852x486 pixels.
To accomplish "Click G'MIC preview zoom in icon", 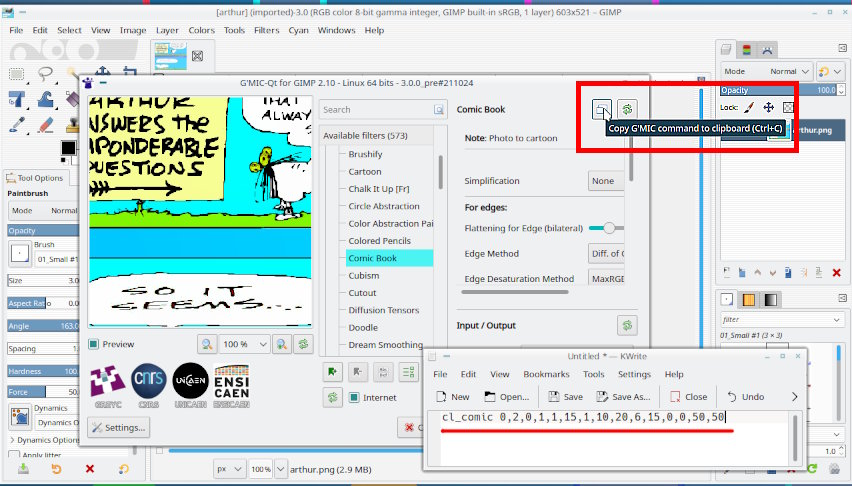I will point(281,344).
